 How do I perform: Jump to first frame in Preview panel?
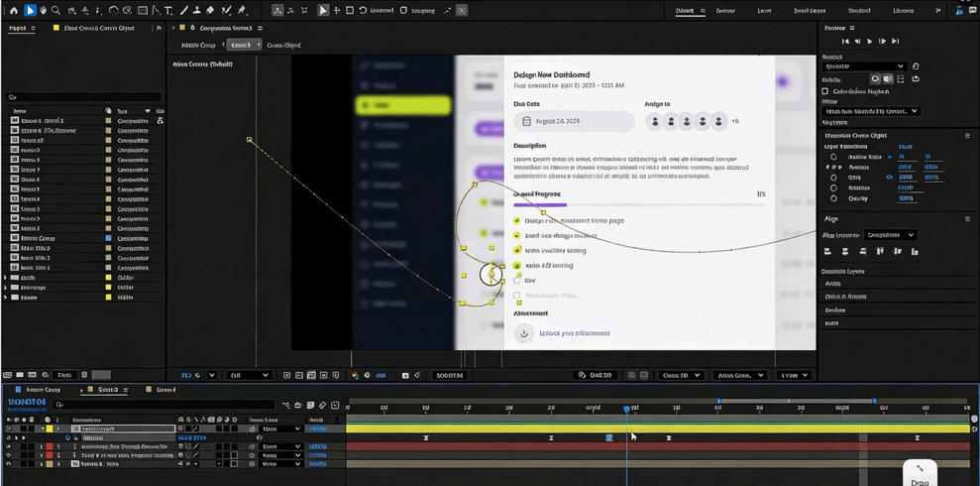(845, 42)
